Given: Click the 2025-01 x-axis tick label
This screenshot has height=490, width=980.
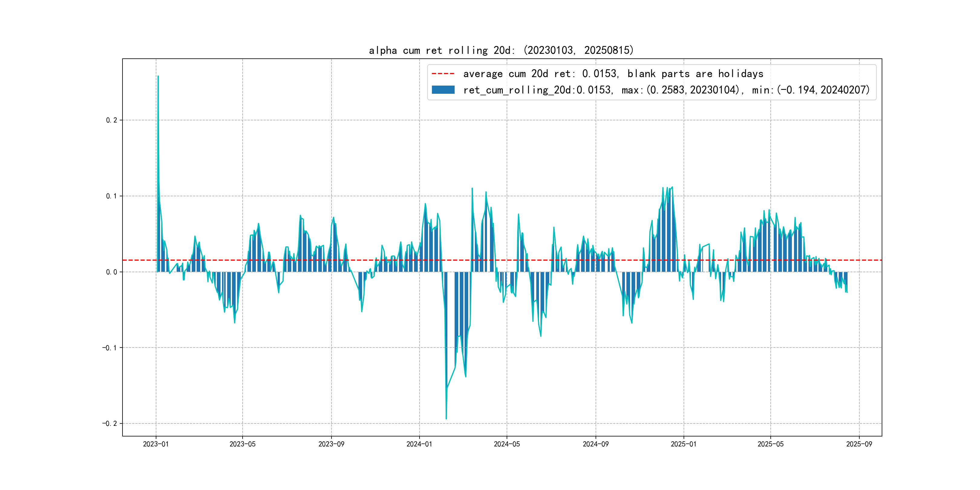Looking at the screenshot, I should tap(683, 444).
